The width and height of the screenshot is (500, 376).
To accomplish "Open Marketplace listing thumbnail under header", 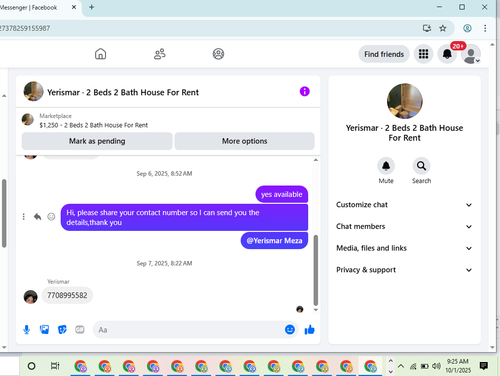I will coord(28,119).
